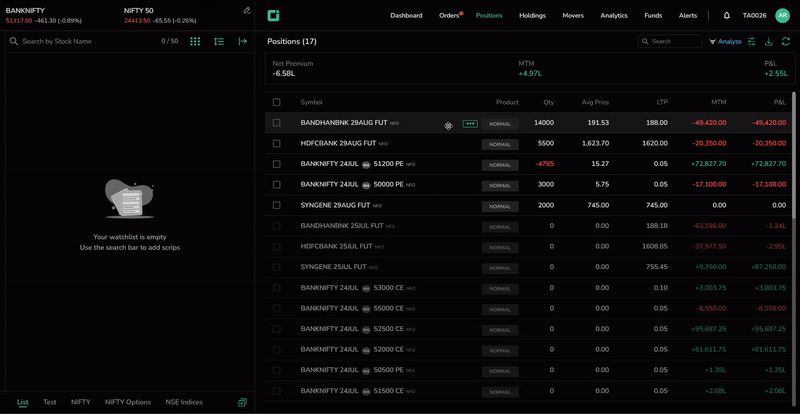Switch watchlist to list view icon
The height and width of the screenshot is (414, 800).
[219, 41]
